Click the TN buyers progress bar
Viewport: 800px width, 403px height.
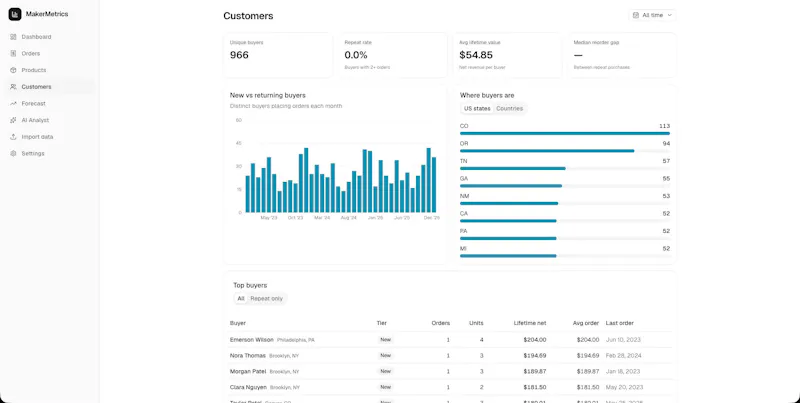coord(565,168)
